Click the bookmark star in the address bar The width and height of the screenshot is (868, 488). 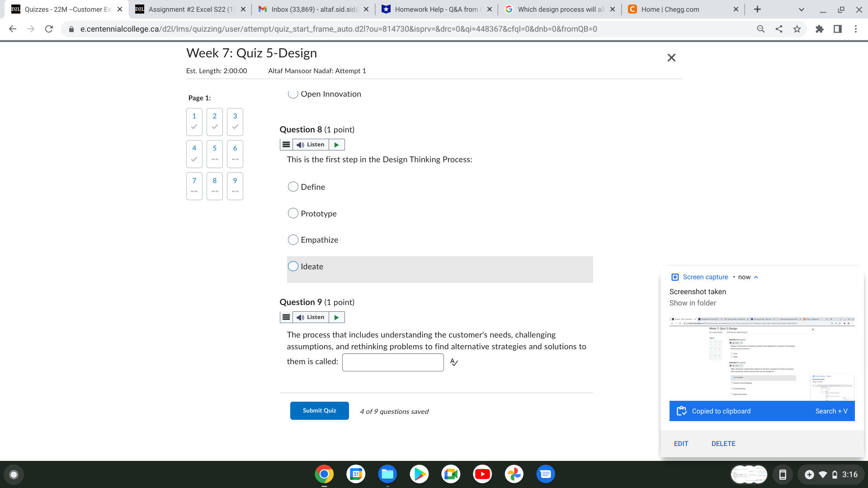pos(797,28)
